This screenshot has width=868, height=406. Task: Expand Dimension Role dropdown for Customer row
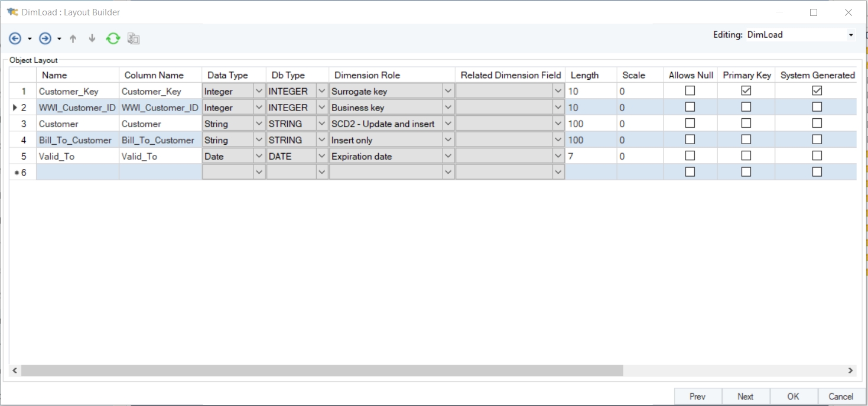point(448,124)
